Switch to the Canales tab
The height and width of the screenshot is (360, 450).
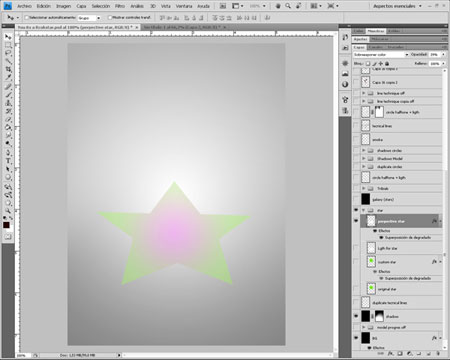pos(376,47)
